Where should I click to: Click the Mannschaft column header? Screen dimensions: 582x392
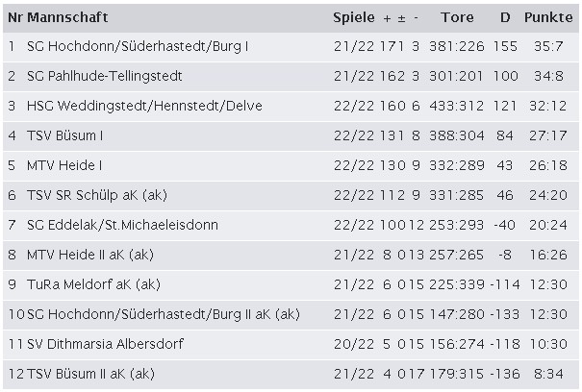point(67,17)
